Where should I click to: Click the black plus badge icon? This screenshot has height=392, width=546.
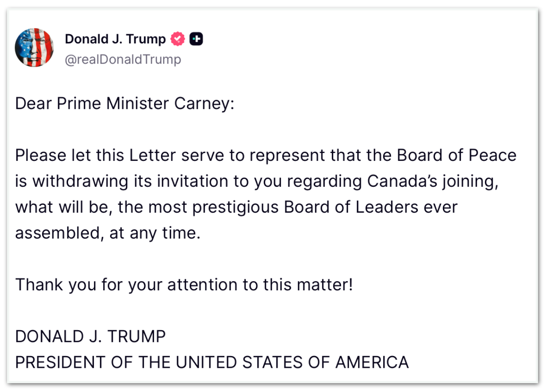click(196, 39)
